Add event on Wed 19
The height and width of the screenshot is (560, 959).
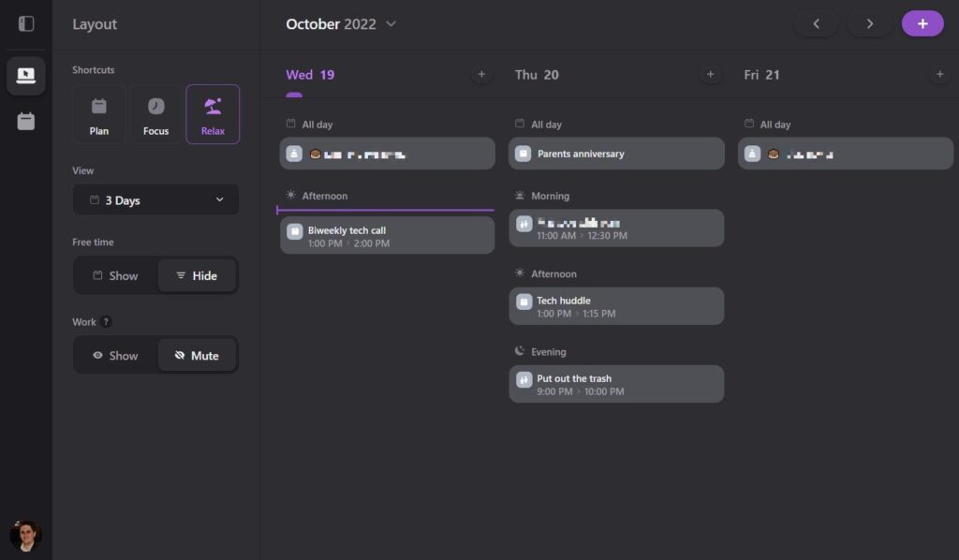point(481,75)
